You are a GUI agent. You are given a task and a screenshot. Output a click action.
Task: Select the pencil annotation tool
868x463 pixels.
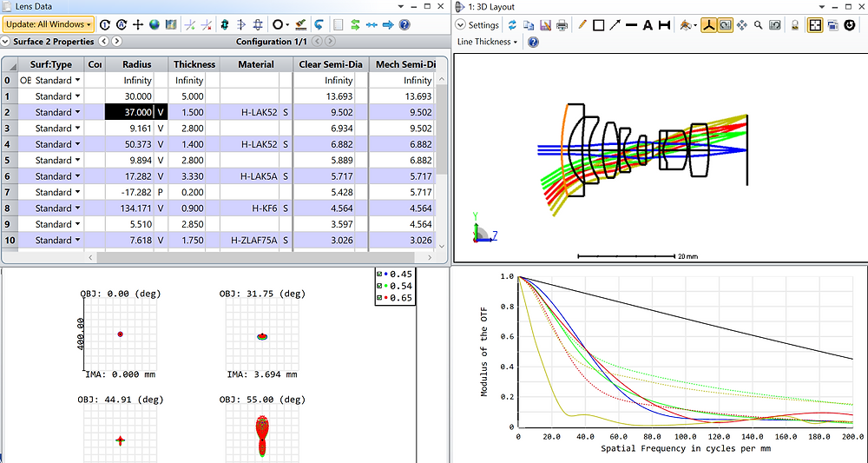pyautogui.click(x=582, y=25)
